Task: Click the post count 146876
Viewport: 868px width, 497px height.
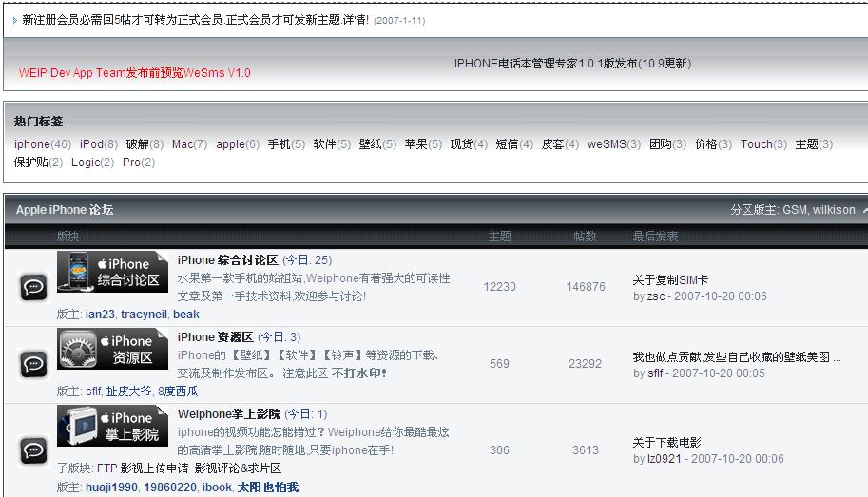Action: [x=585, y=287]
